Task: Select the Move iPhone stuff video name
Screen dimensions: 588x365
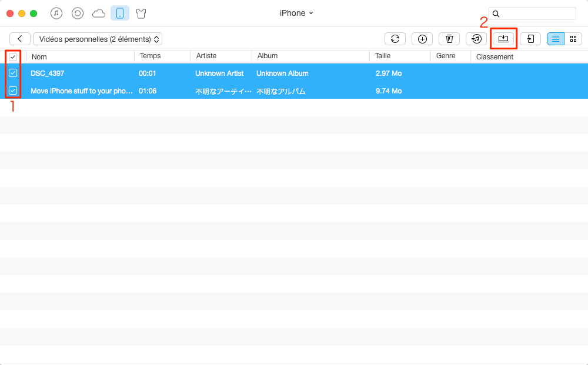Action: 81,91
